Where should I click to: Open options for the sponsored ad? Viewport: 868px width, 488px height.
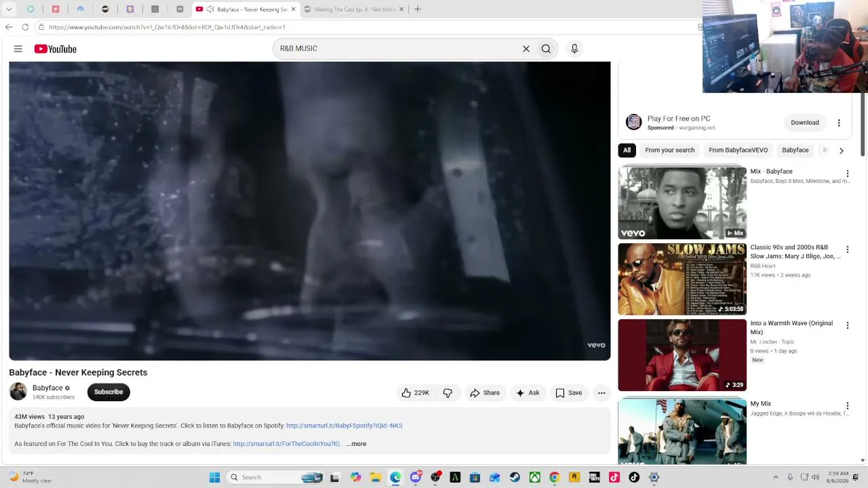click(x=839, y=123)
